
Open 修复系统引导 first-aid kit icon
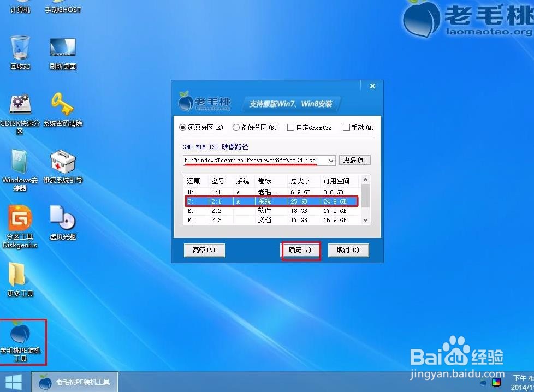click(63, 167)
